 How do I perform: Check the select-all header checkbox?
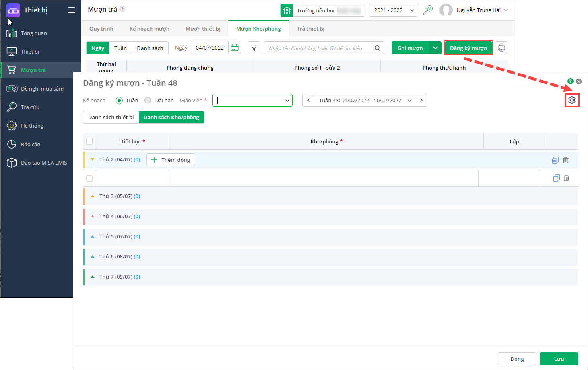coord(89,141)
